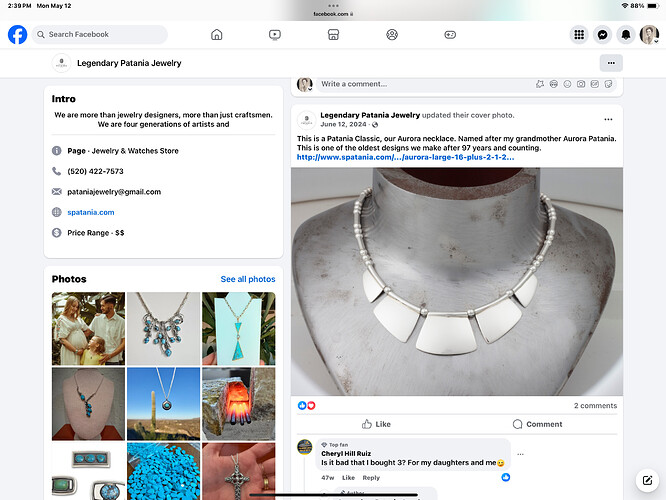Go to the Home feed icon

[217, 34]
